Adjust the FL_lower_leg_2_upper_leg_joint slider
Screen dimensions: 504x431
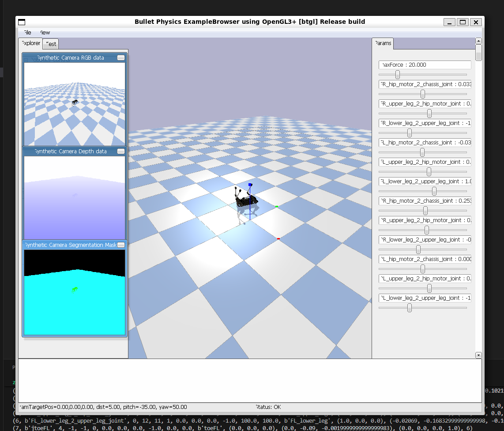(x=434, y=191)
